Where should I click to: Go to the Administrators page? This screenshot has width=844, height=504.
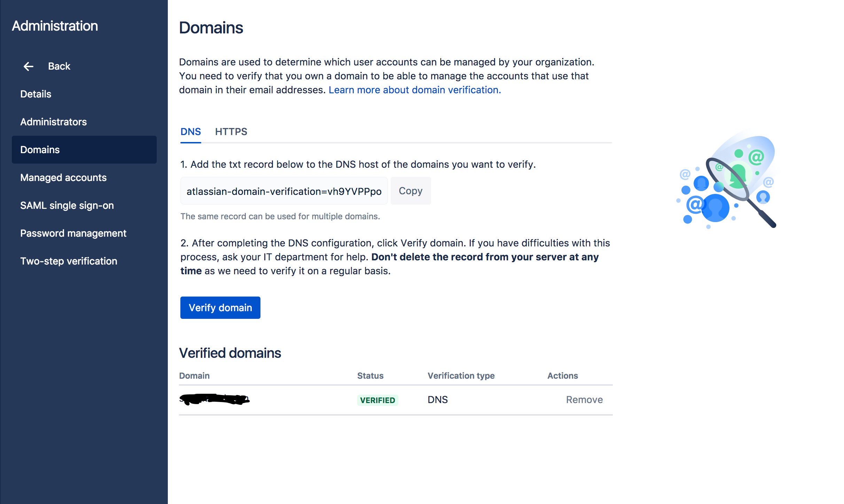[x=54, y=122]
